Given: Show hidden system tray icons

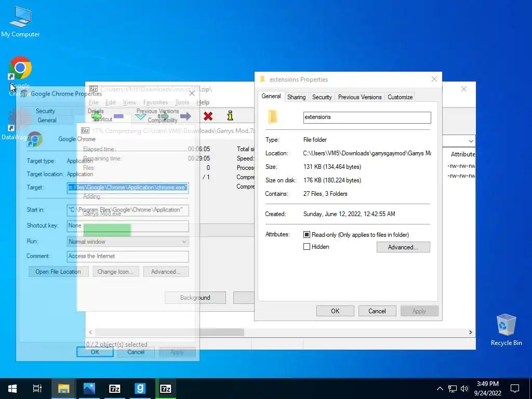Looking at the screenshot, I should 440,389.
